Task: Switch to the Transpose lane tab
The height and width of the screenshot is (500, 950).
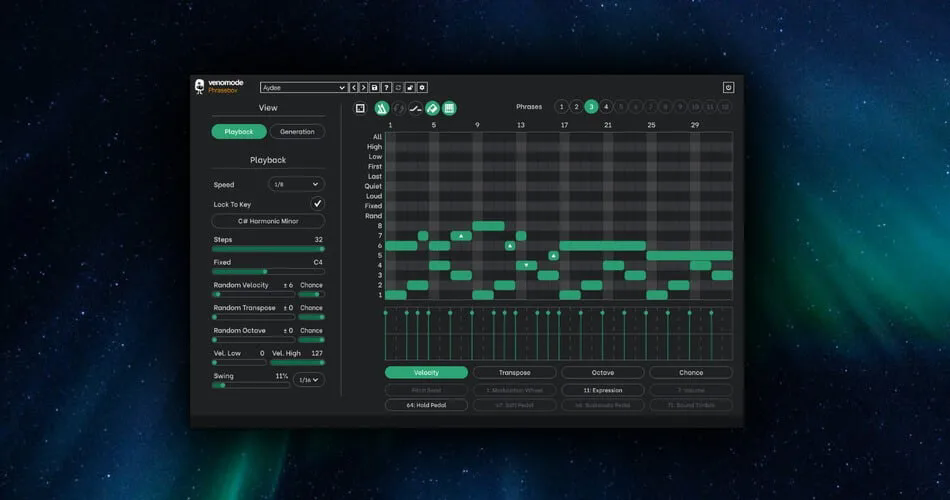Action: tap(514, 373)
